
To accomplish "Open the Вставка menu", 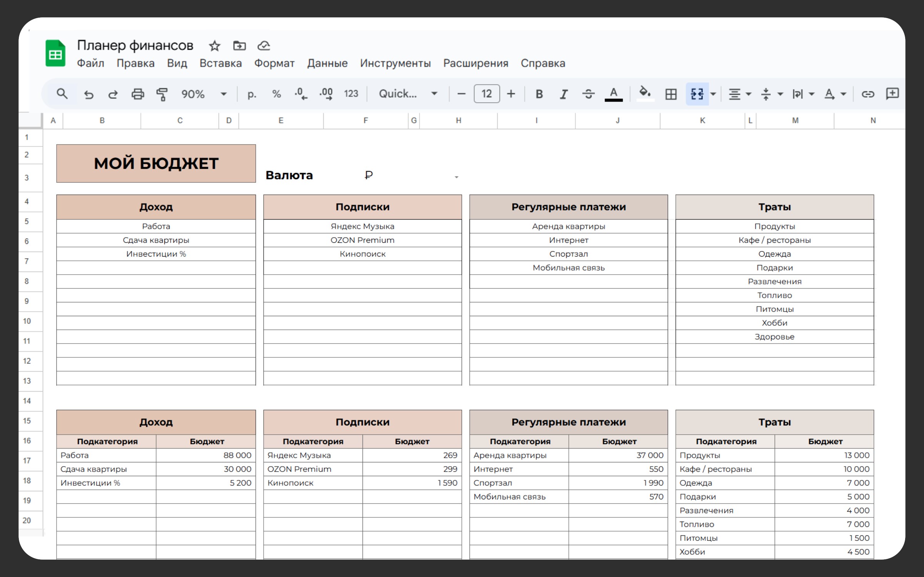I will (221, 63).
